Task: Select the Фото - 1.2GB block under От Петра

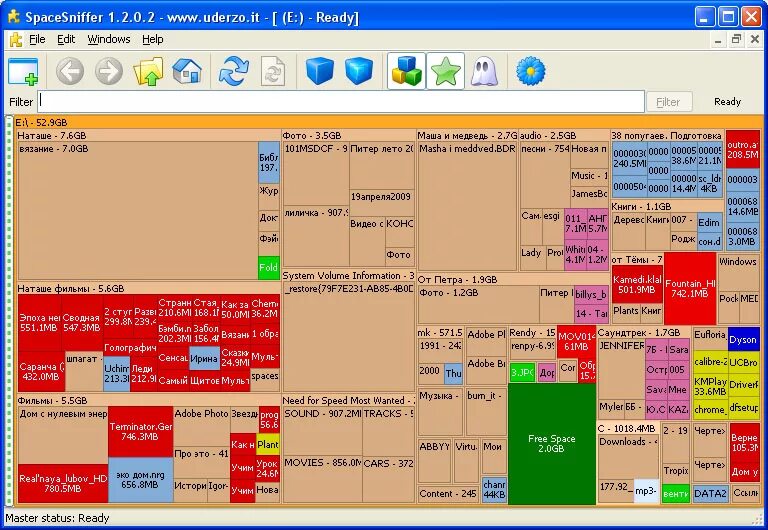Action: pyautogui.click(x=478, y=305)
